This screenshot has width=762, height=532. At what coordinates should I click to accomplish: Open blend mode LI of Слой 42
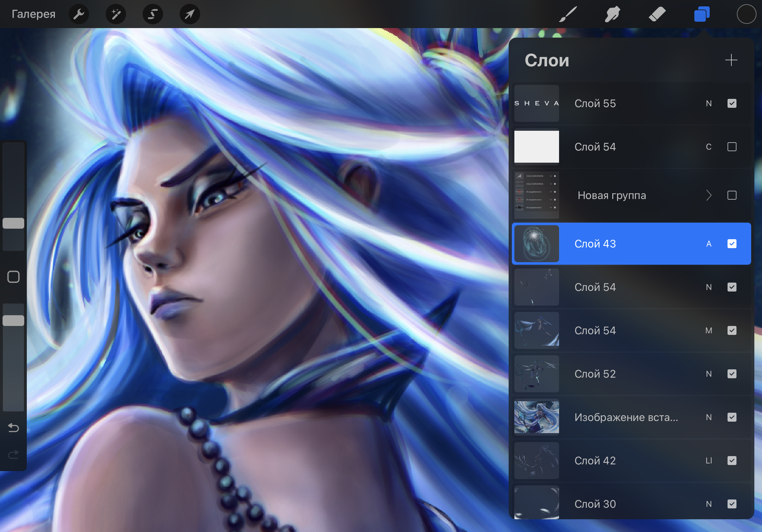point(709,460)
